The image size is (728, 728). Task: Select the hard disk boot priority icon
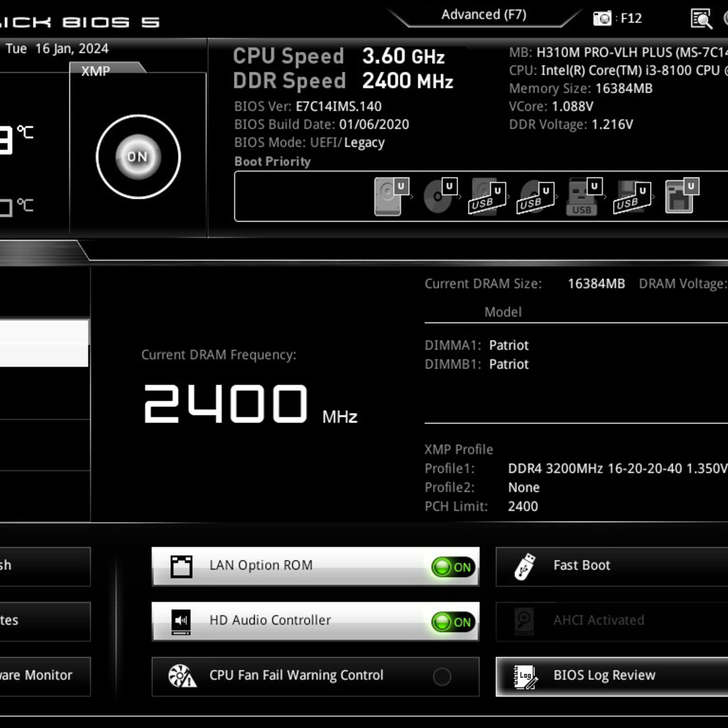391,196
